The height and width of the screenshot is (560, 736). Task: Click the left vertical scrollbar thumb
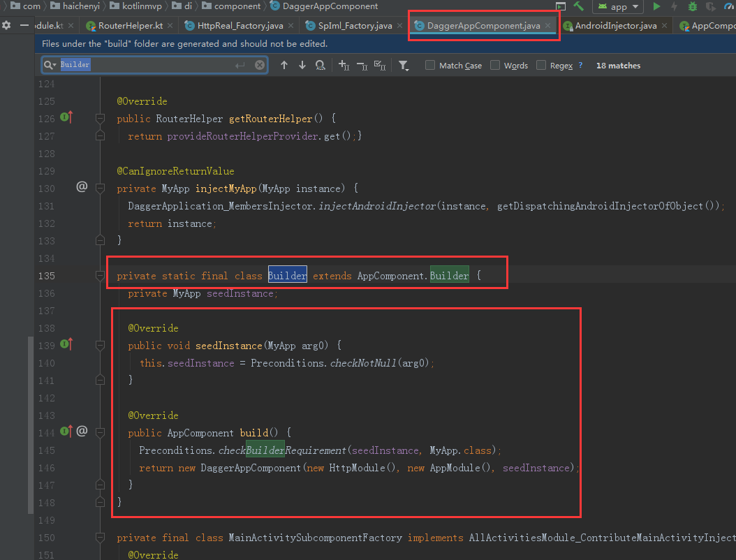point(31,425)
